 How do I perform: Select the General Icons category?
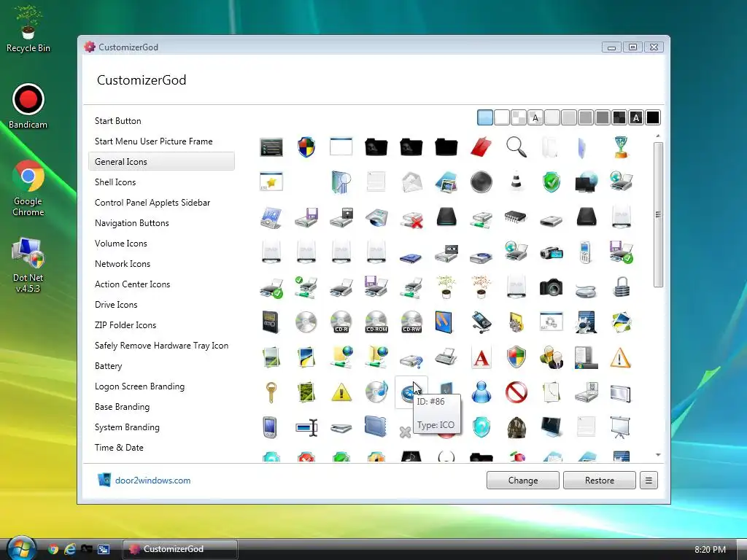click(161, 161)
